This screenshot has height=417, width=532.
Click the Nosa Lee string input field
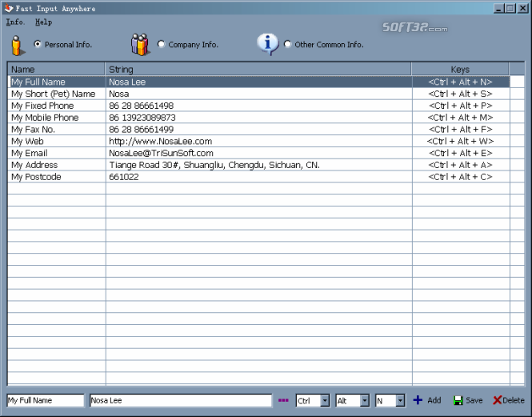181,400
